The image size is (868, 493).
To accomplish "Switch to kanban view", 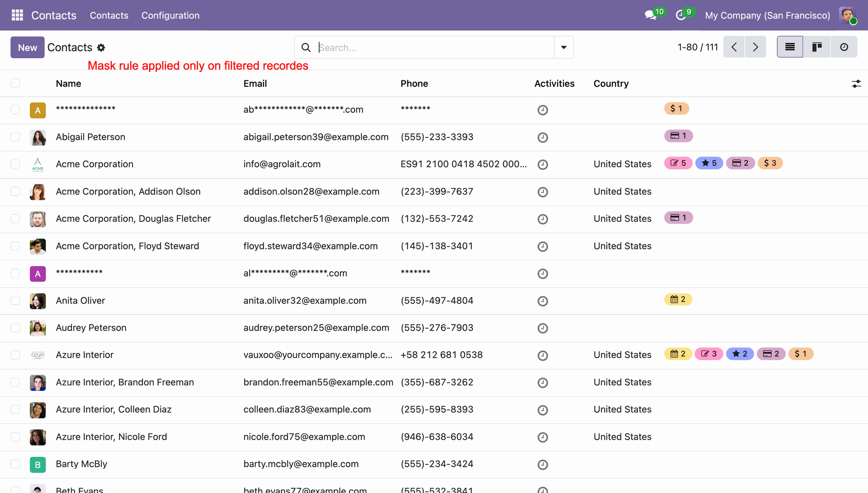I will [x=816, y=47].
